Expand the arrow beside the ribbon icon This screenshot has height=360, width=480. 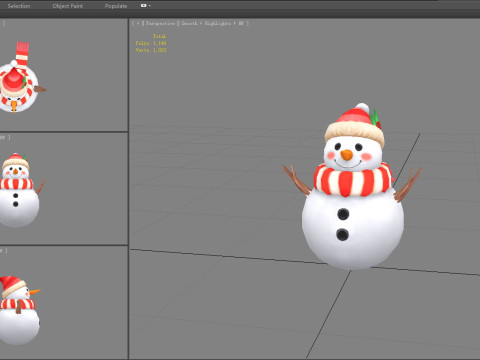[x=150, y=6]
